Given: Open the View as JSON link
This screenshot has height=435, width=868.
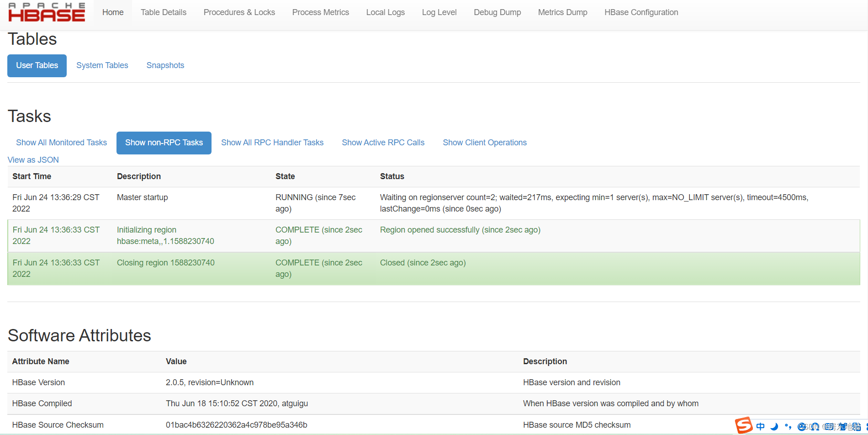Looking at the screenshot, I should pos(33,160).
